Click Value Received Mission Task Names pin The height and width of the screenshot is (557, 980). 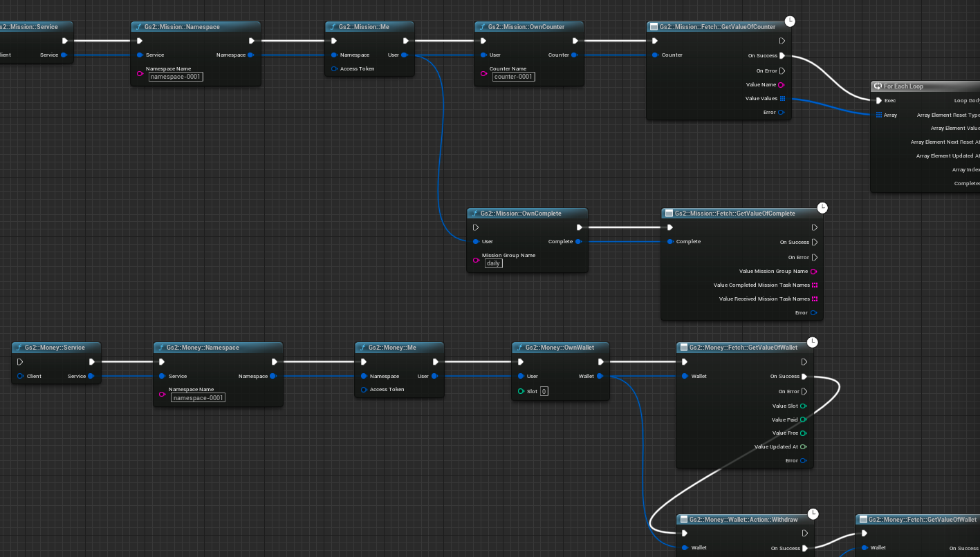(x=815, y=299)
